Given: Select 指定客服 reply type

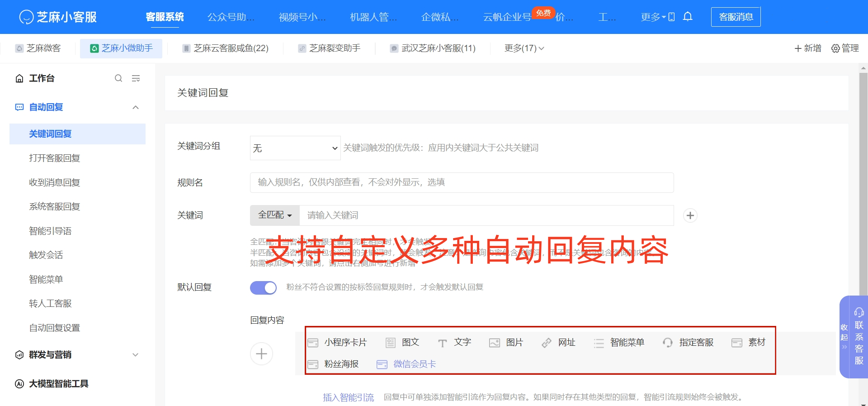Looking at the screenshot, I should click(688, 343).
